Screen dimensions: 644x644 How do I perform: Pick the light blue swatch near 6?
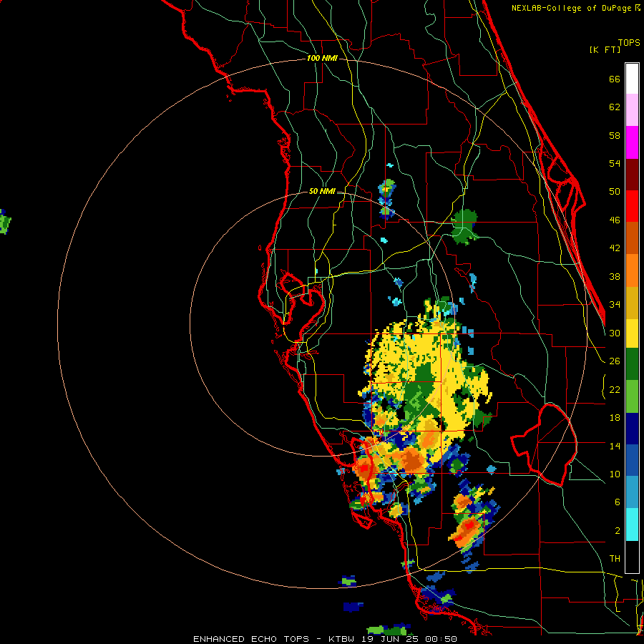(x=632, y=492)
